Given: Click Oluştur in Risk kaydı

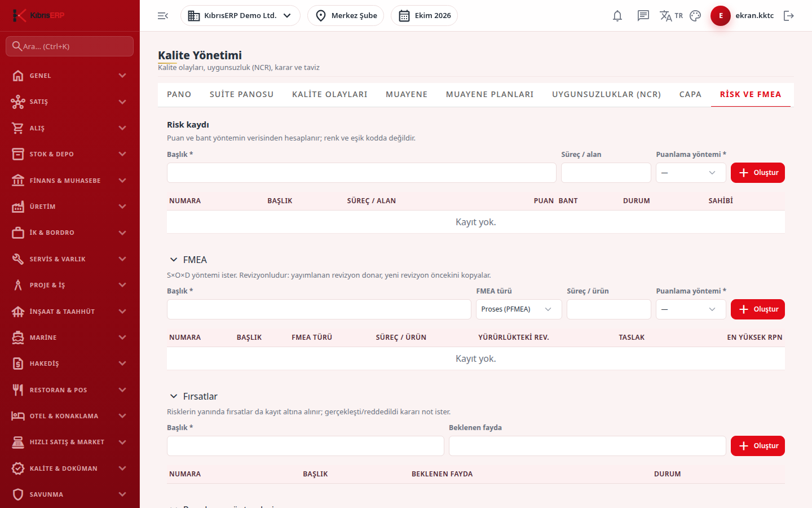Looking at the screenshot, I should pyautogui.click(x=758, y=173).
